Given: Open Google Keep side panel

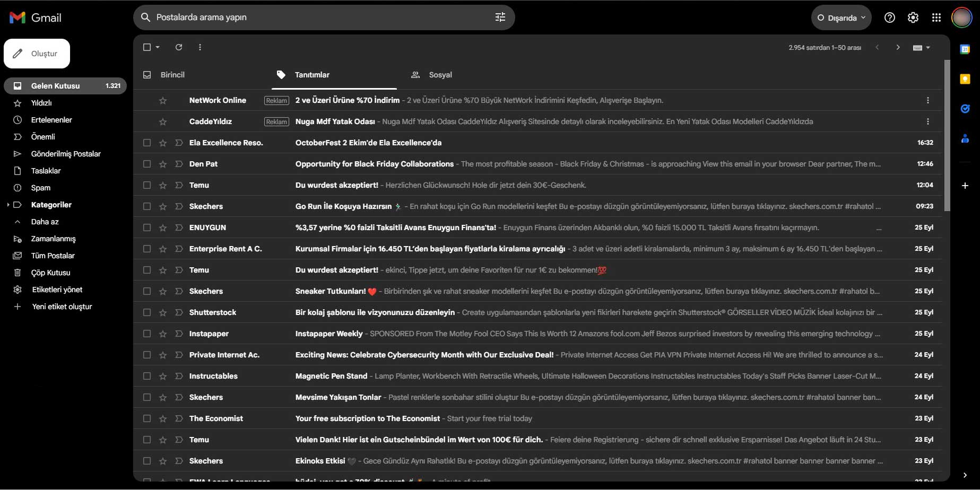Looking at the screenshot, I should coord(965,79).
